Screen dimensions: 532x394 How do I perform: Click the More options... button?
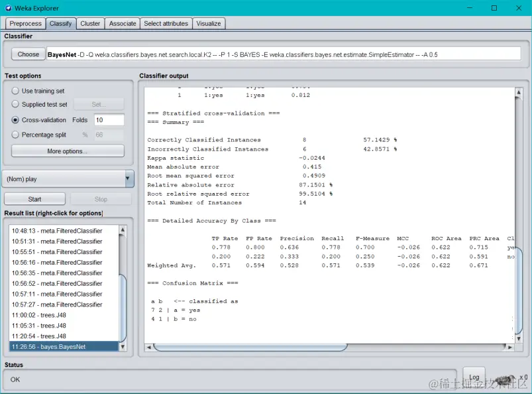(x=68, y=151)
